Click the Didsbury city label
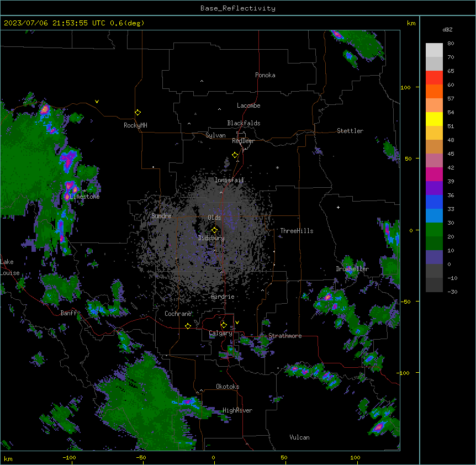The image size is (476, 465). pos(211,238)
